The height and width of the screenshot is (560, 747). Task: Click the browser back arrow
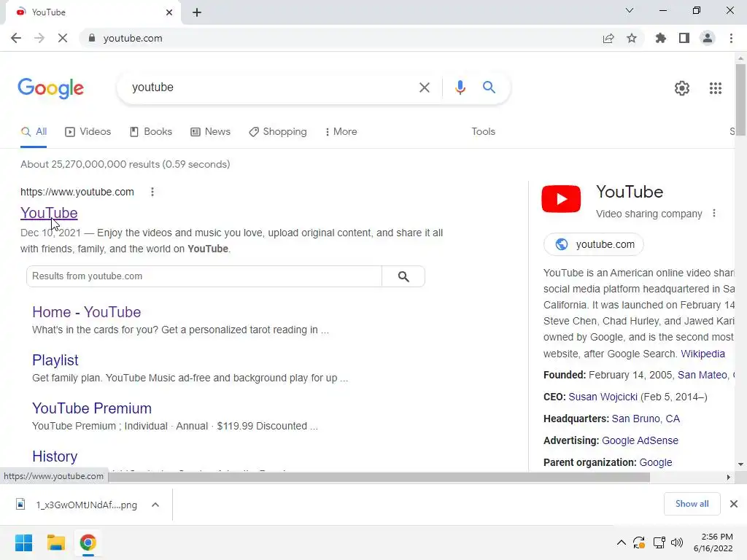pyautogui.click(x=16, y=38)
